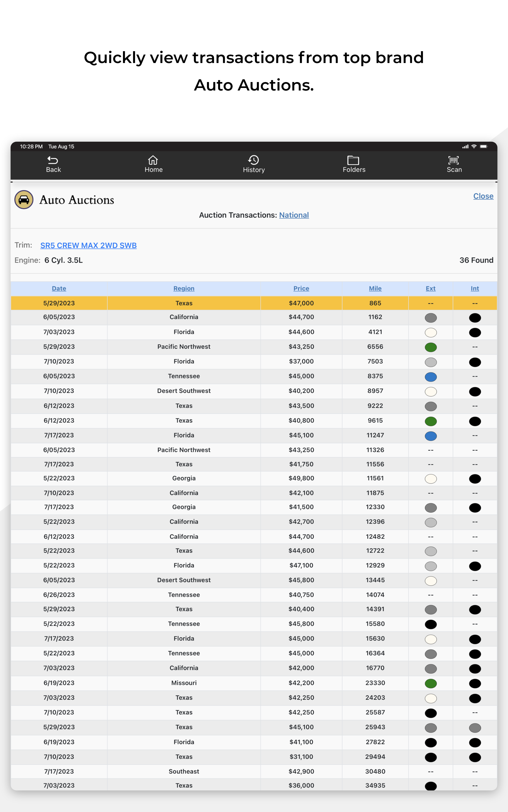Sort the table by Mile

click(375, 289)
